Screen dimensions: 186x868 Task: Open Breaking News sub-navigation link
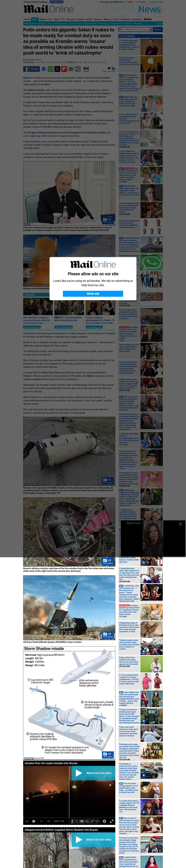pyautogui.click(x=30, y=24)
